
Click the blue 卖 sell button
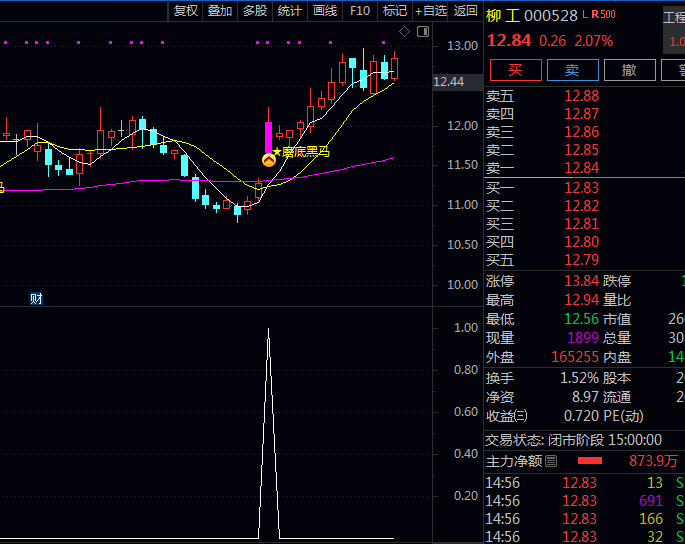[572, 70]
